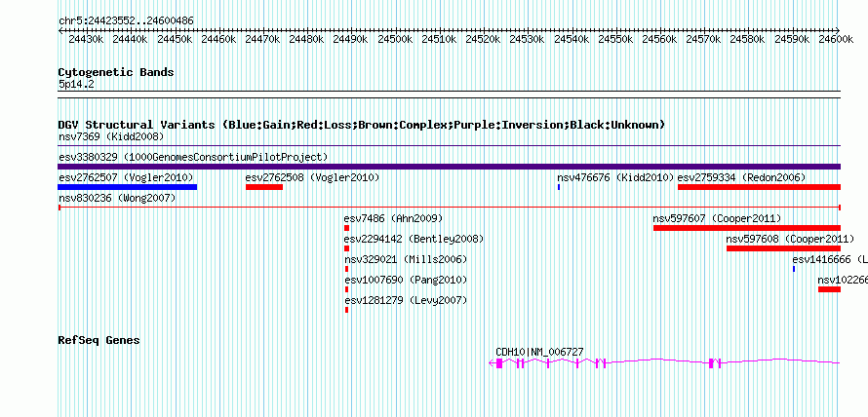868x417 pixels.
Task: Click the red nsv597607 loss bar
Action: (747, 228)
